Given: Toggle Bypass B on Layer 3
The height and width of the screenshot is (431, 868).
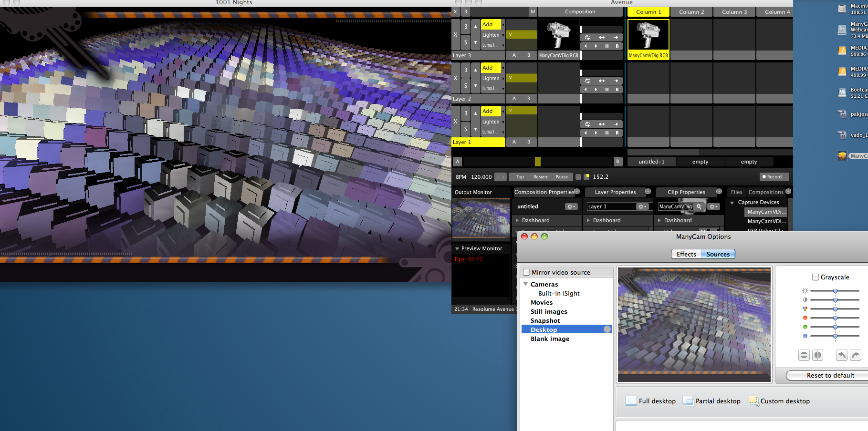Looking at the screenshot, I should pos(466,27).
